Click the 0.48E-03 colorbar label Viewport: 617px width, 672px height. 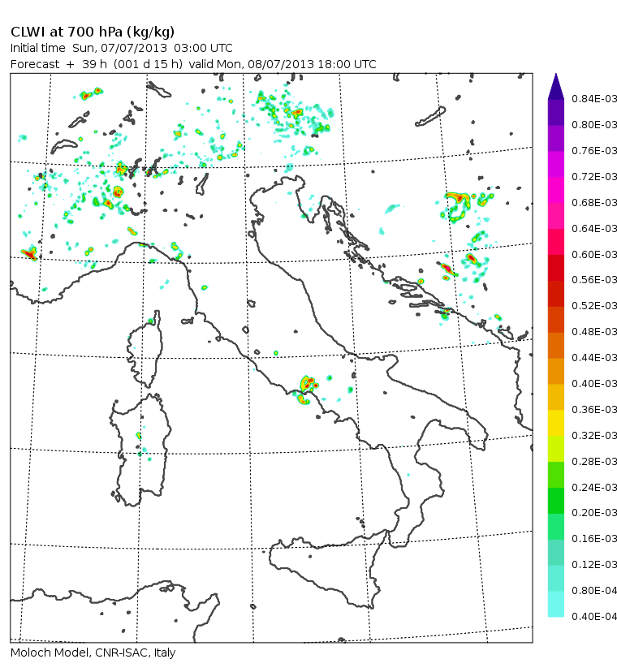[594, 332]
